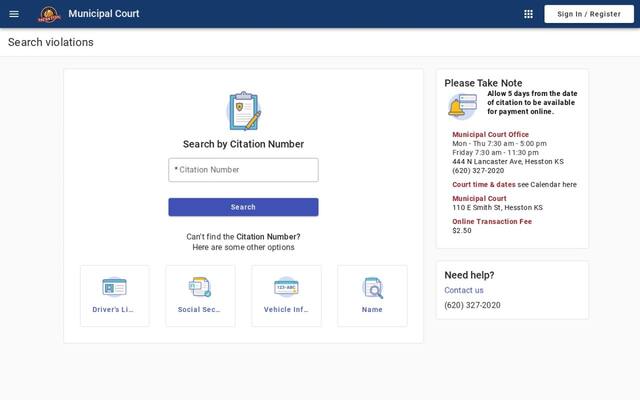The height and width of the screenshot is (400, 640).
Task: Click the Need help? heading
Action: (x=469, y=275)
